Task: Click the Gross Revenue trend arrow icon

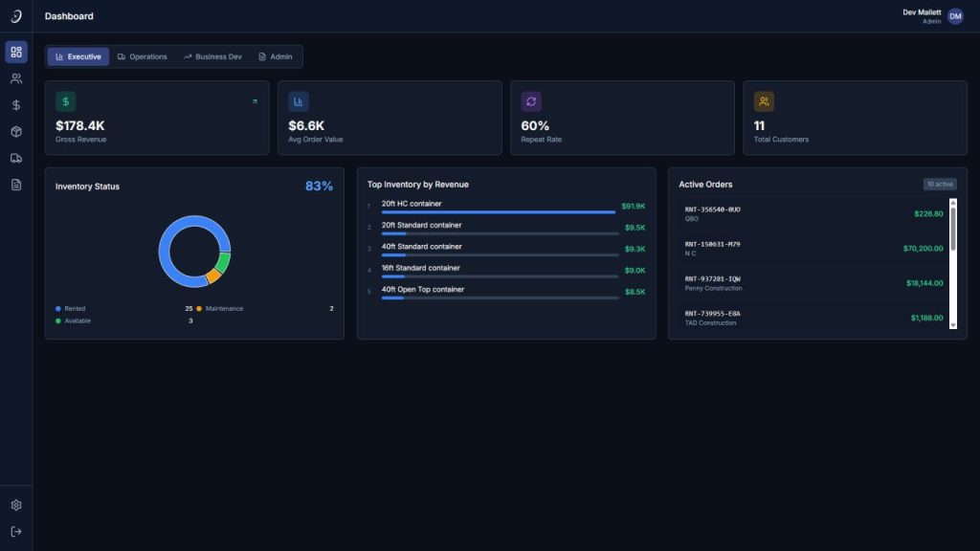Action: 255,101
